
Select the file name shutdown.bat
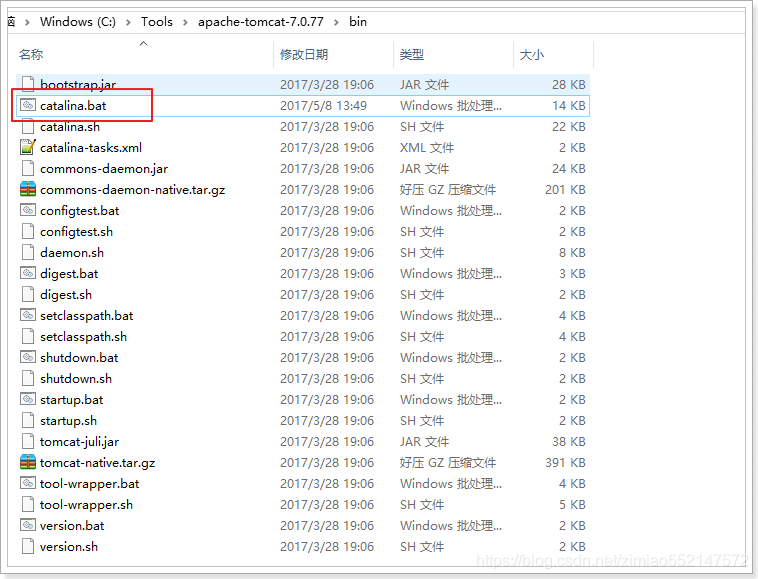click(79, 358)
